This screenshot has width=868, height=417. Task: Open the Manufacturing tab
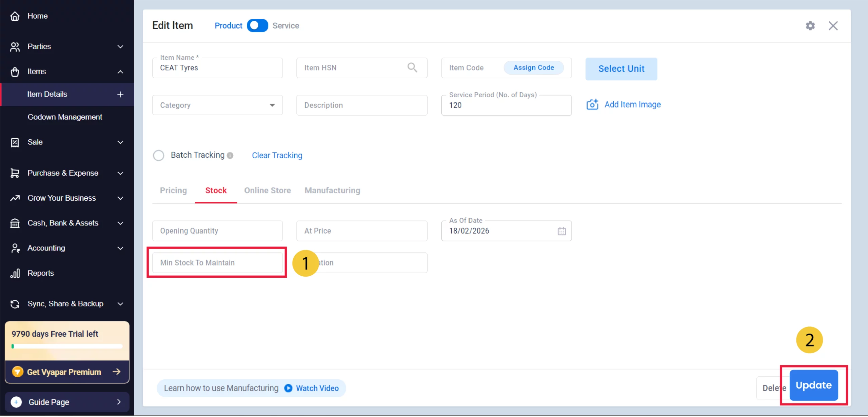[332, 191]
